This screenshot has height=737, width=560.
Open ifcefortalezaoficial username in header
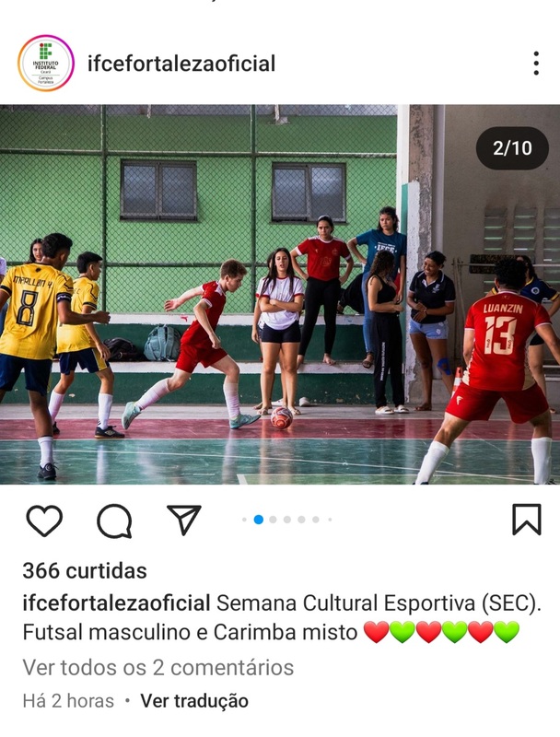point(181,64)
